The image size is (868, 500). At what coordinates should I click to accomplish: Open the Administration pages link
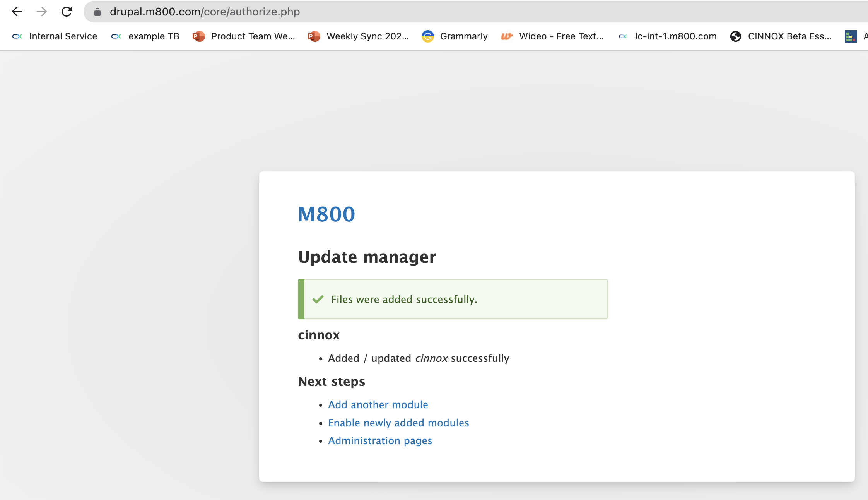pyautogui.click(x=380, y=441)
